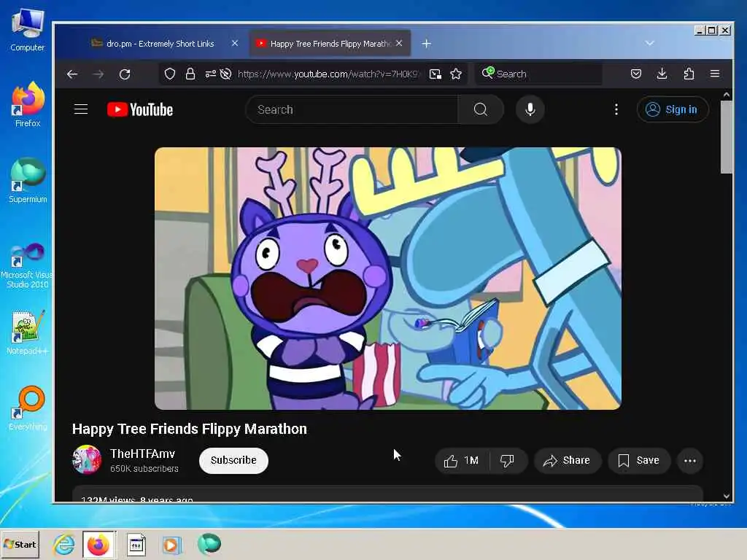
Task: Click the video title Happy Tree Friends Flippy Marathon
Action: (189, 429)
